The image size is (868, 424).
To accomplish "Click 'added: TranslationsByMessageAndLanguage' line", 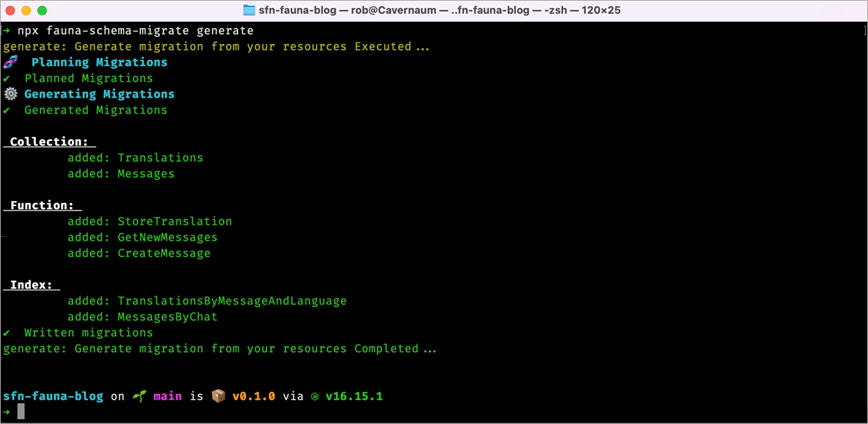I will click(207, 301).
